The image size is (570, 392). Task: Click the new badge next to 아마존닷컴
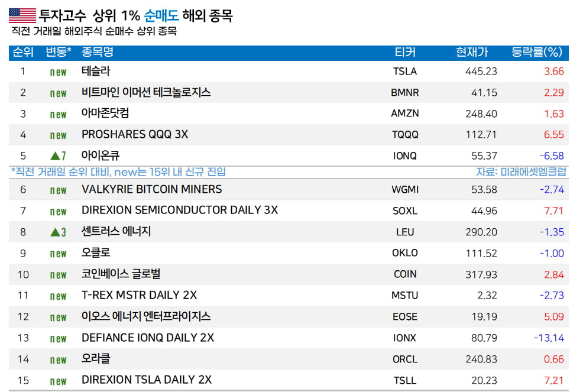coord(58,115)
